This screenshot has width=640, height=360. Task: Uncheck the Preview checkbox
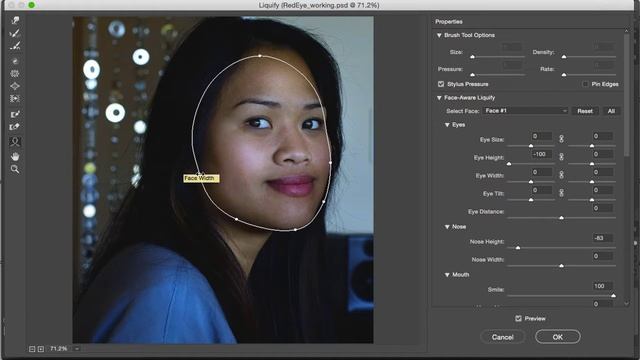coord(518,318)
